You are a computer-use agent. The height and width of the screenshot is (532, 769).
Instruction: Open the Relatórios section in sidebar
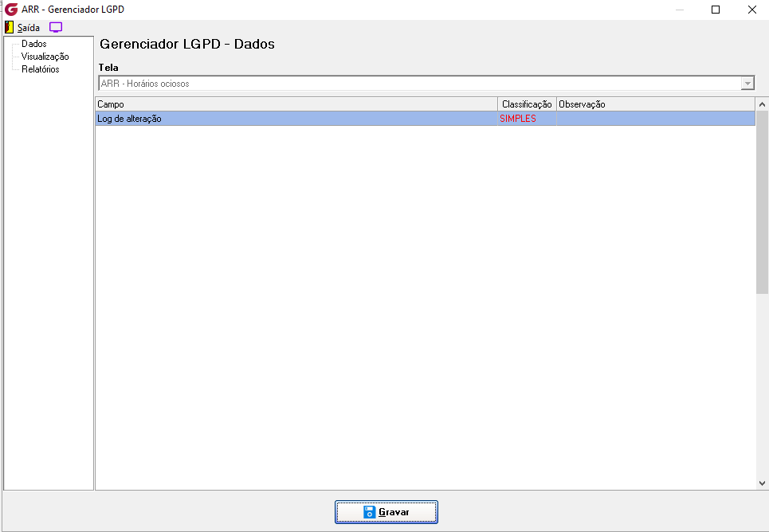pos(40,69)
